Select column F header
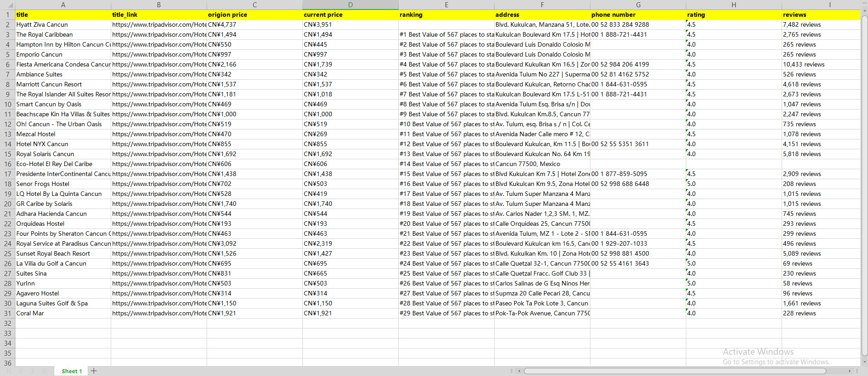This screenshot has height=376, width=868. [542, 5]
